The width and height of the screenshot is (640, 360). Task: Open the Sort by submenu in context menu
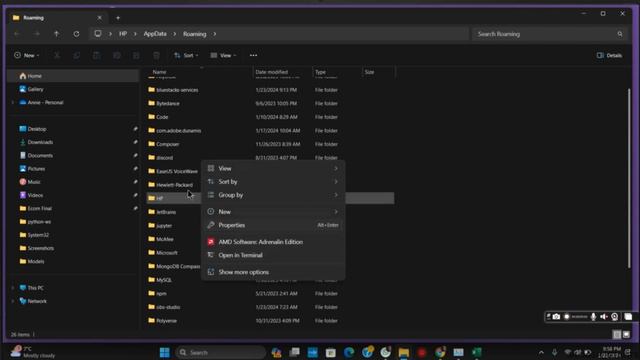(x=273, y=182)
